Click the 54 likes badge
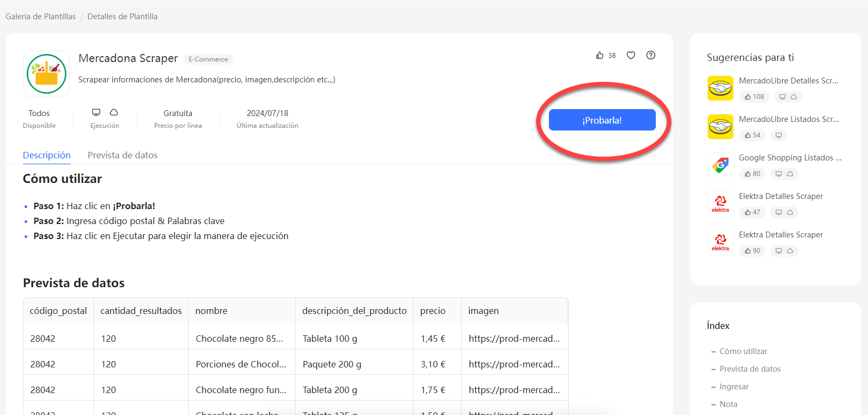This screenshot has height=415, width=868. click(x=753, y=135)
